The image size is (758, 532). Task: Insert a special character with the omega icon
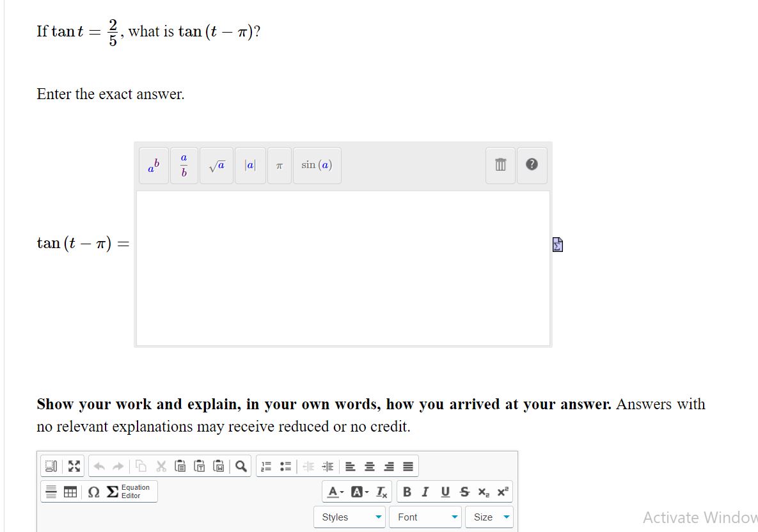94,491
